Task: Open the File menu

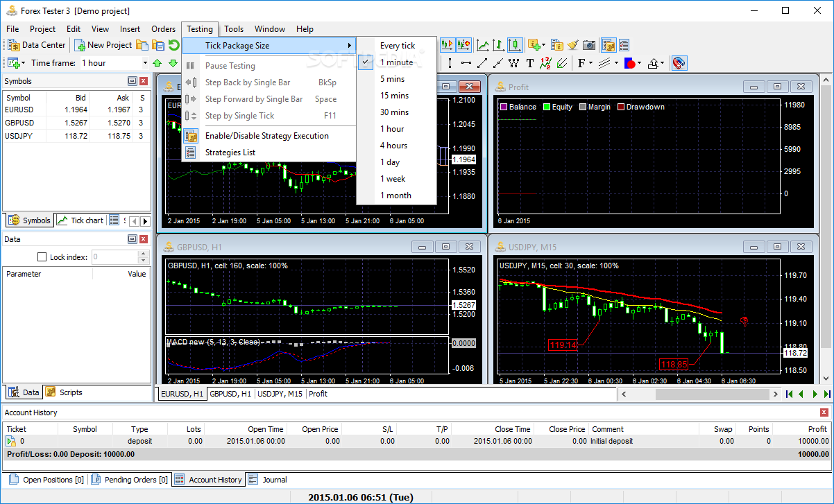Action: click(12, 29)
